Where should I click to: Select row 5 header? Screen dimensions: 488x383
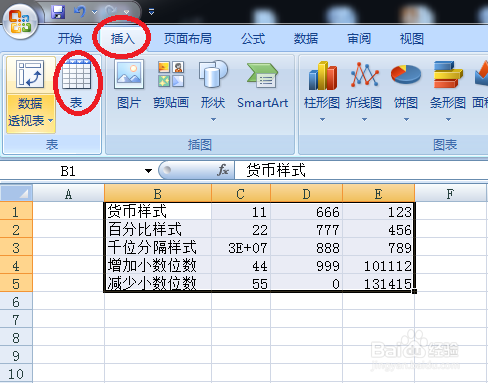point(16,284)
